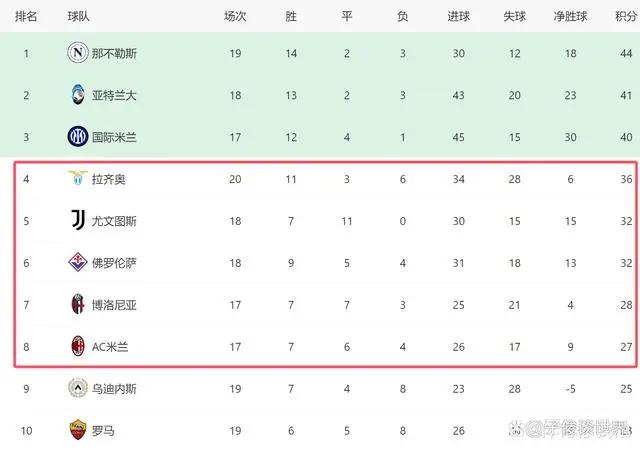Image resolution: width=640 pixels, height=450 pixels.
Task: Open the 尤文图斯 team name link
Action: point(114,221)
